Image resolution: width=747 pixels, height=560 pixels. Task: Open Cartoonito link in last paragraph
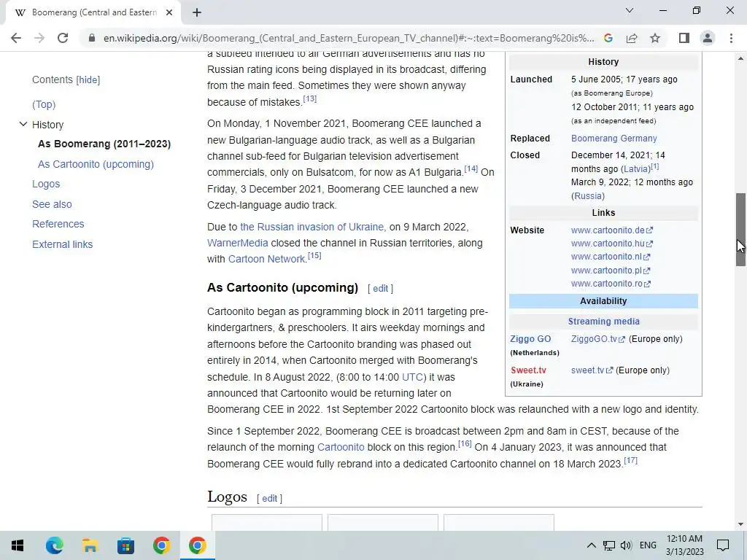341,447
